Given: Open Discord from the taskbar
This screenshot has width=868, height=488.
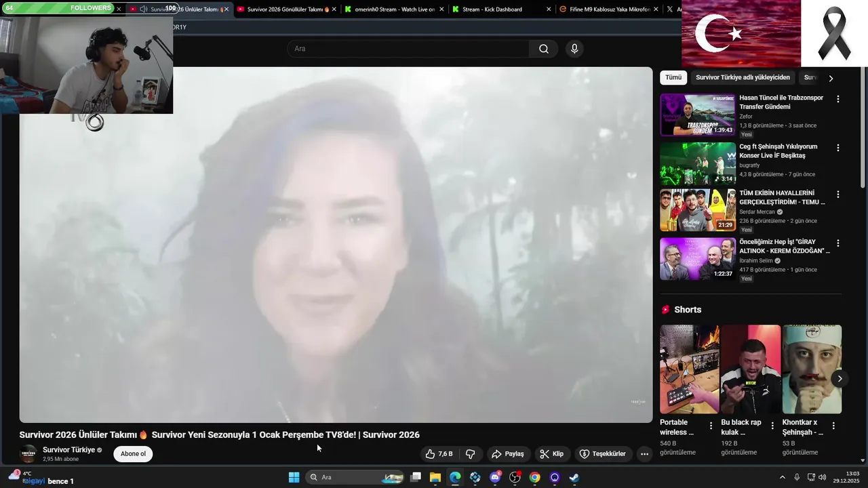Looking at the screenshot, I should pyautogui.click(x=495, y=477).
